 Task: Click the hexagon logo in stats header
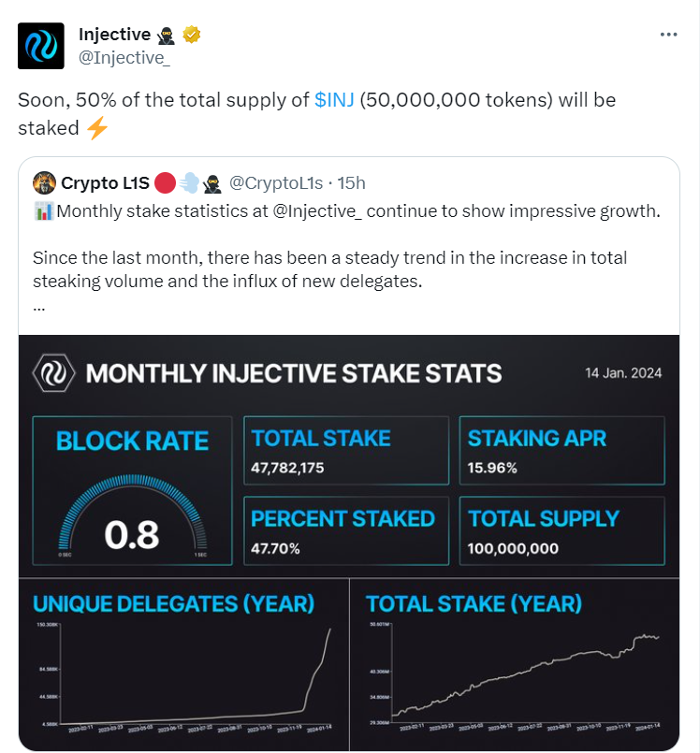51,373
